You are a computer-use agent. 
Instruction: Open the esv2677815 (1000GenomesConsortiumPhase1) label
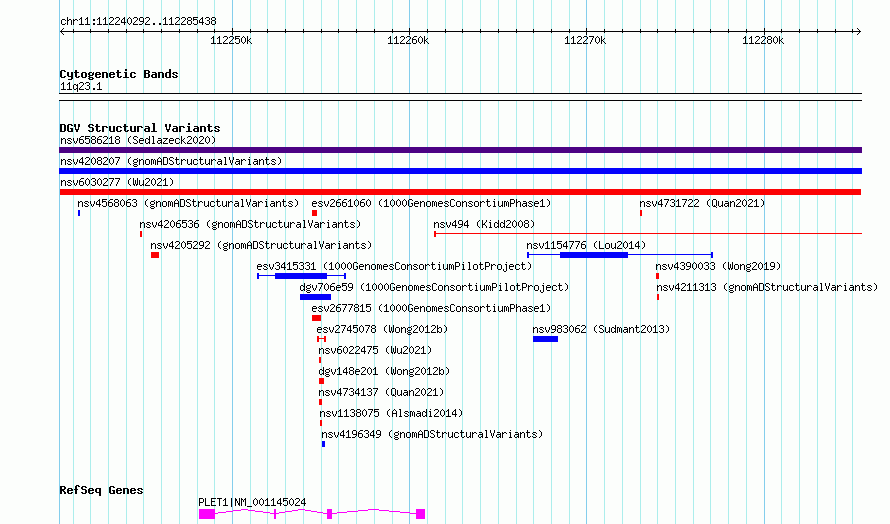pyautogui.click(x=431, y=308)
